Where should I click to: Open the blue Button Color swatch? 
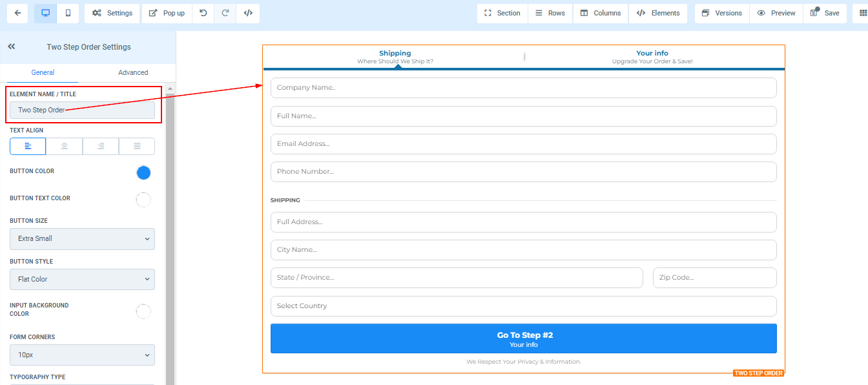point(143,172)
